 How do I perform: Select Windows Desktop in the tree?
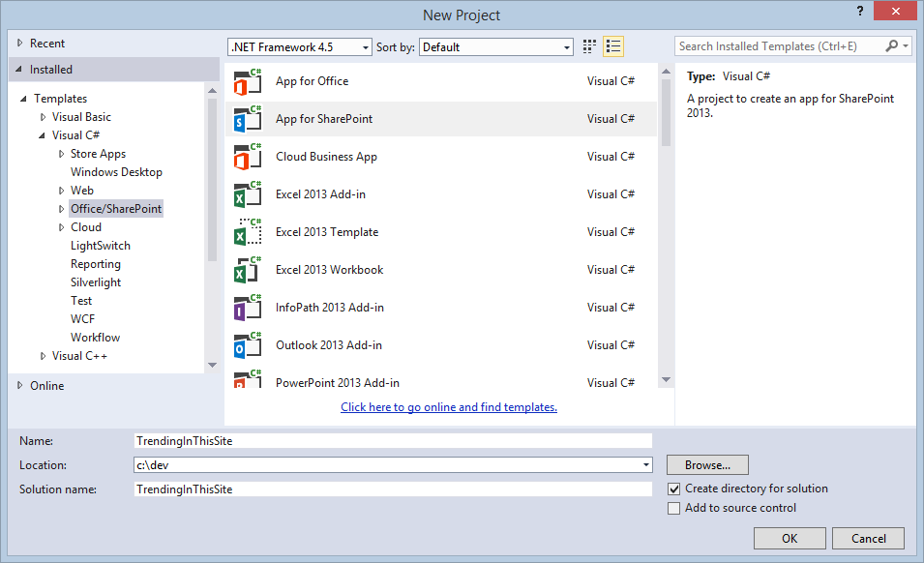click(116, 172)
